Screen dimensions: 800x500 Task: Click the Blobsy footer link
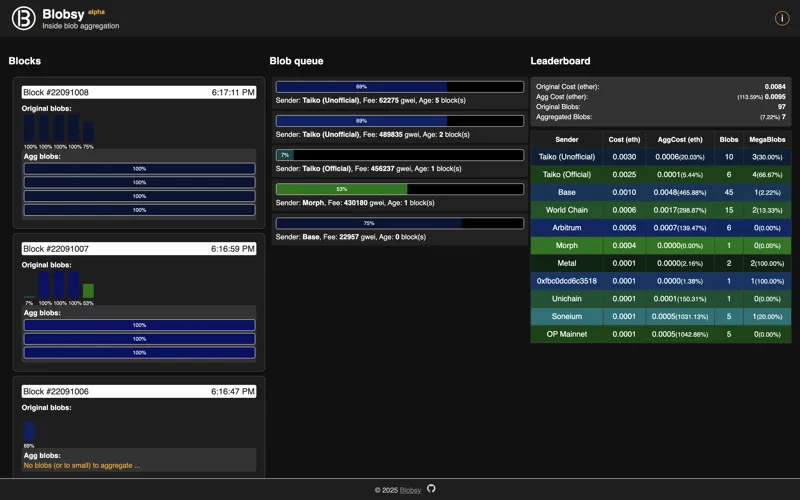coord(410,490)
